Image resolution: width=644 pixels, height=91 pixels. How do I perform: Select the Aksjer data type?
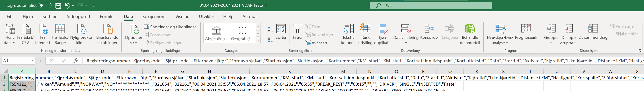click(217, 33)
